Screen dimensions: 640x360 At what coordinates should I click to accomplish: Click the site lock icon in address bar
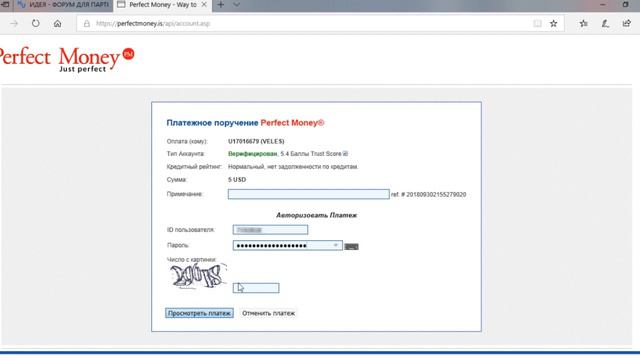pos(87,24)
